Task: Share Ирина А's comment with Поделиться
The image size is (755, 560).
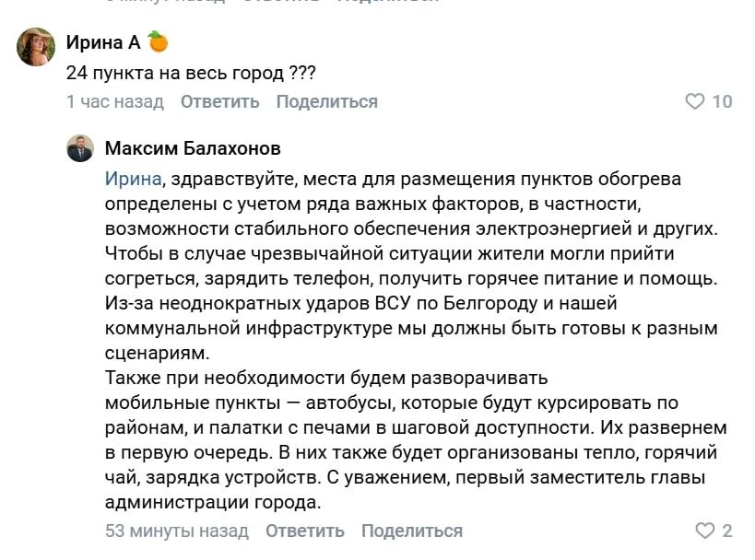Action: pos(326,101)
